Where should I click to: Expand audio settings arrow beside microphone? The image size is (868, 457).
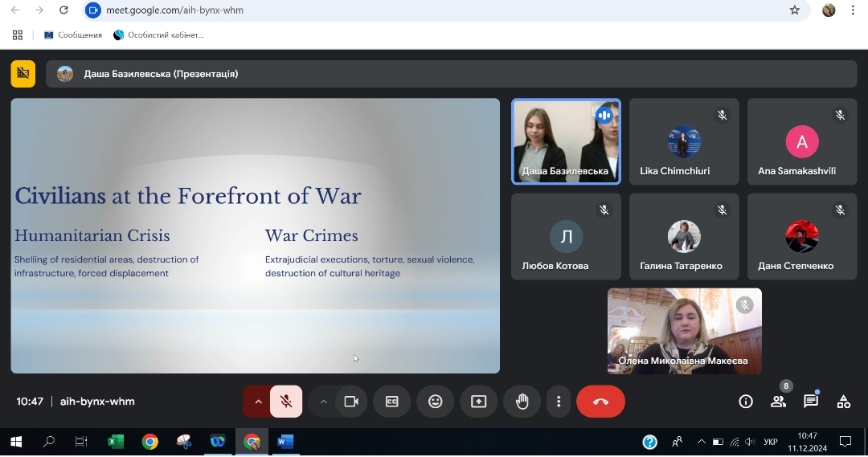(257, 402)
